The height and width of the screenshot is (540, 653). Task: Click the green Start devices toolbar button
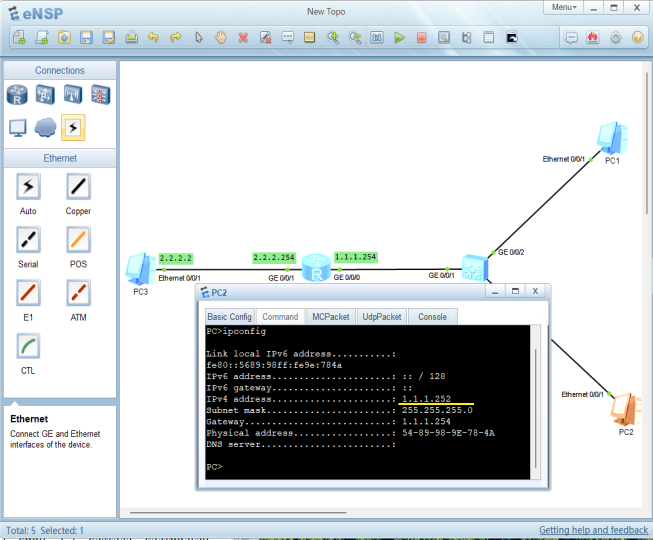tap(399, 38)
